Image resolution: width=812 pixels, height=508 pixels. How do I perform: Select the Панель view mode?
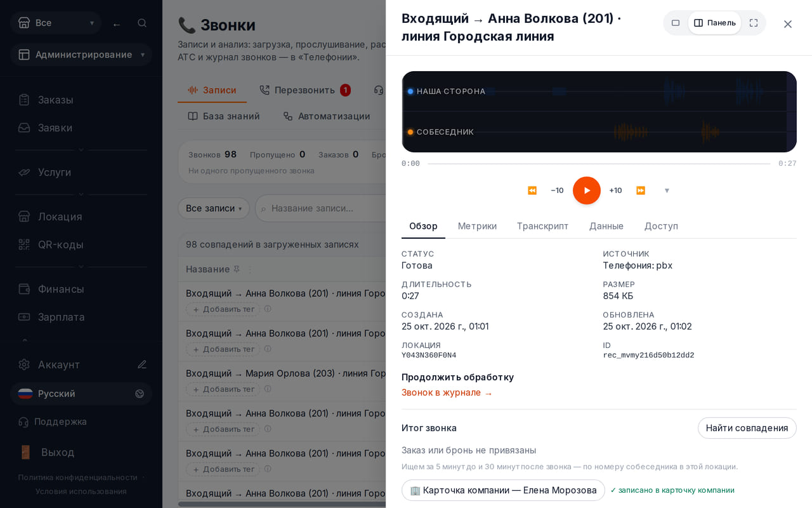pyautogui.click(x=714, y=23)
